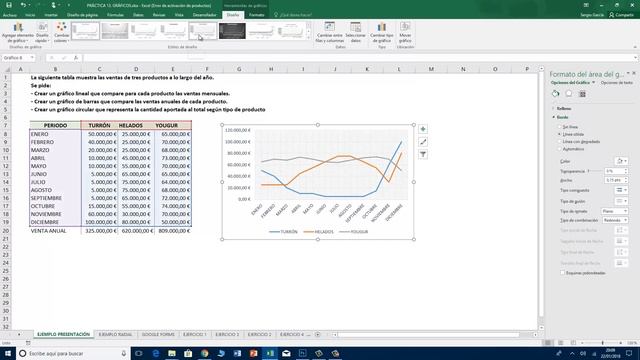Select cell with PERIODO header
Screen dimensions: 640x360
(x=55, y=125)
